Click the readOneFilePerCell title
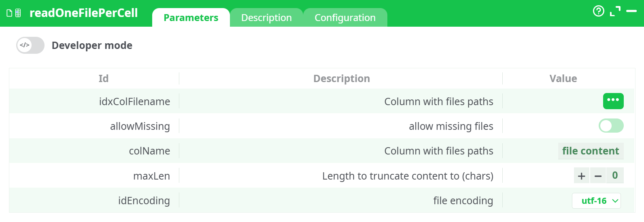The height and width of the screenshot is (222, 644). 84,13
